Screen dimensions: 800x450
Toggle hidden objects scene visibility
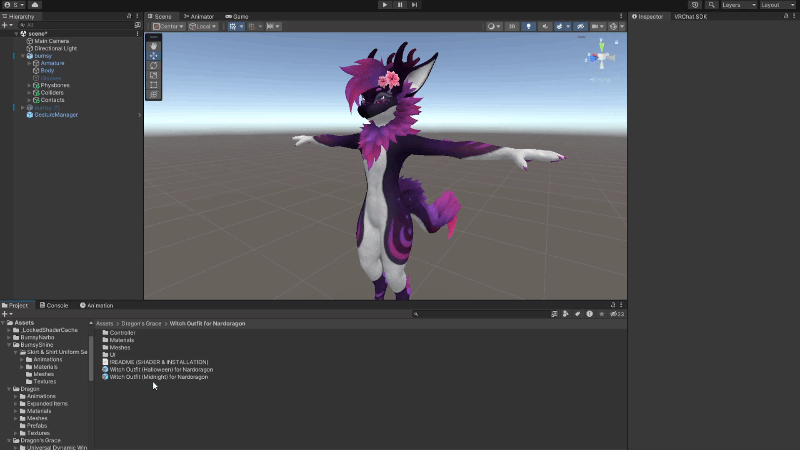click(x=580, y=27)
